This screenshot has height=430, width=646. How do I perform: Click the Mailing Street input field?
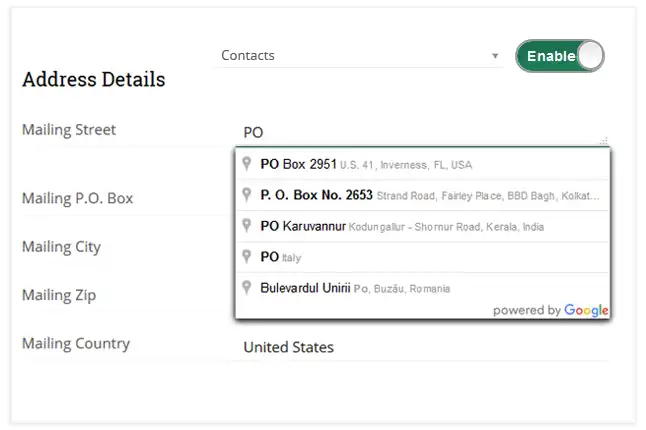(420, 132)
